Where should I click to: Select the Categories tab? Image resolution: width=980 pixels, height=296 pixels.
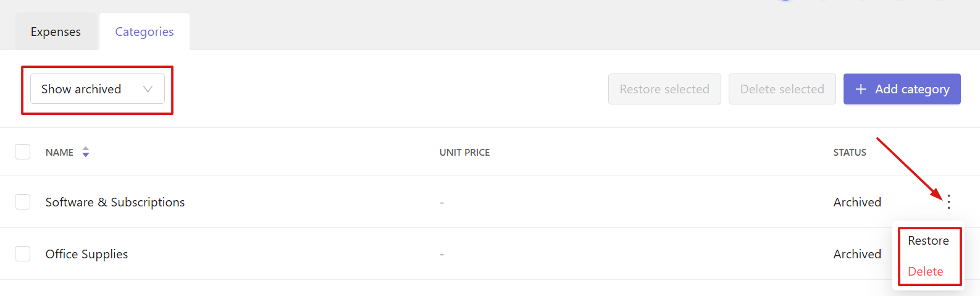144,32
